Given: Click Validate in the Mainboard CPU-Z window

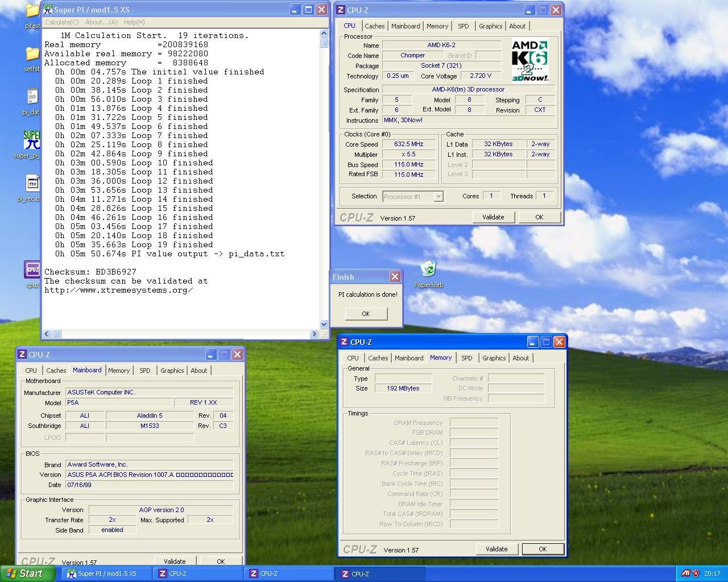Looking at the screenshot, I should [175, 561].
